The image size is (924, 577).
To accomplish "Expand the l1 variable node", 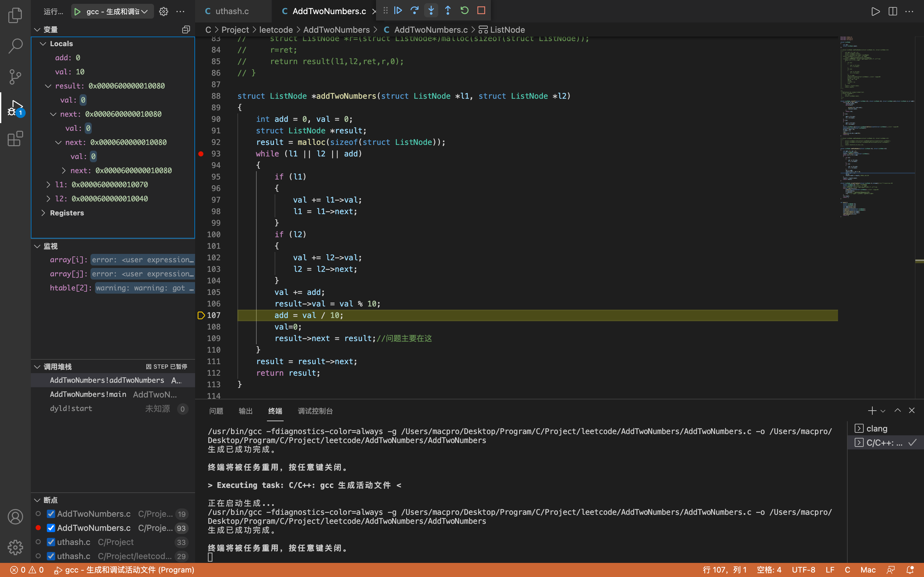I will click(x=48, y=185).
